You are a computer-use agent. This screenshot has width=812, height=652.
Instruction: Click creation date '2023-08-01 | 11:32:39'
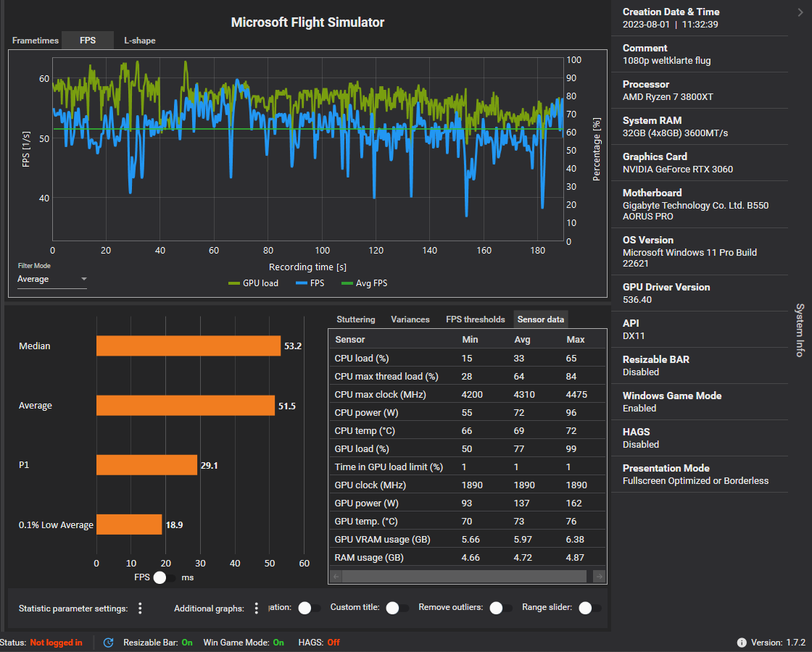coord(670,25)
